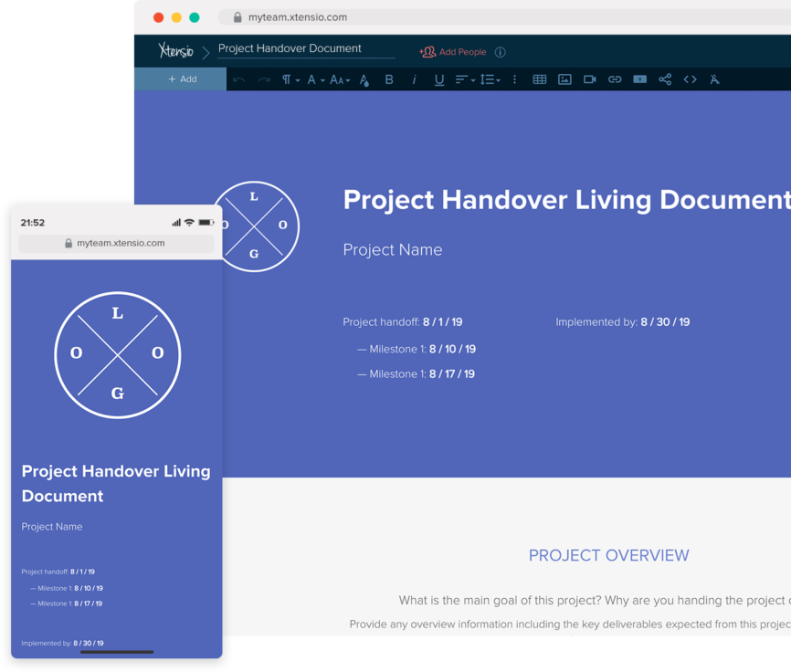Toggle bold formatting
This screenshot has height=672, width=791.
pyautogui.click(x=388, y=79)
